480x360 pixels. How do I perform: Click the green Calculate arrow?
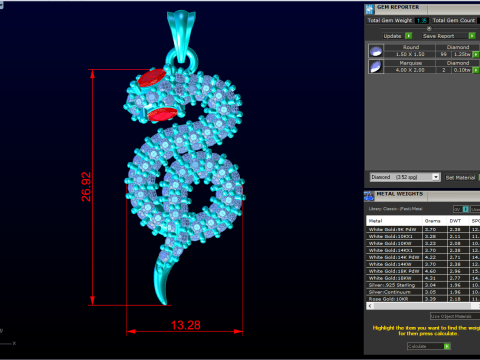coord(447,346)
